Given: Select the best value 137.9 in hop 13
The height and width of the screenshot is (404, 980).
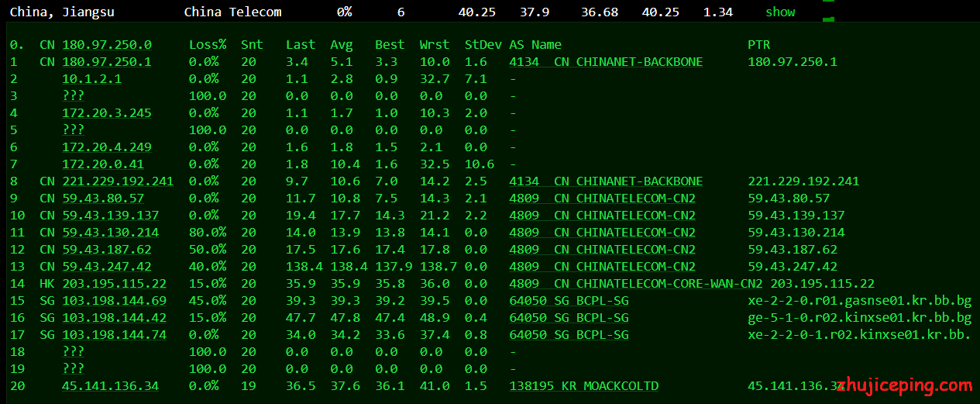Looking at the screenshot, I should (394, 267).
